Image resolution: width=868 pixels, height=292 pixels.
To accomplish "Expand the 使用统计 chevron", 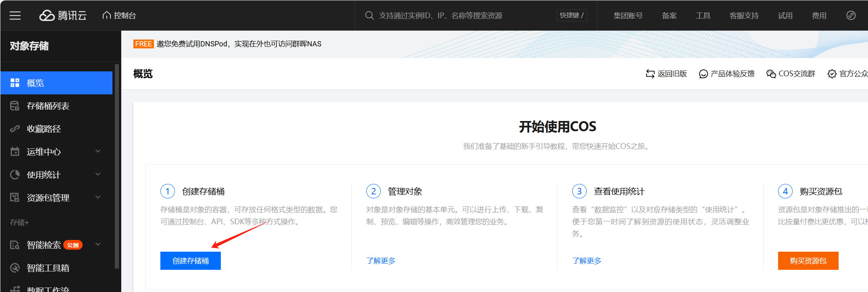I will (98, 174).
